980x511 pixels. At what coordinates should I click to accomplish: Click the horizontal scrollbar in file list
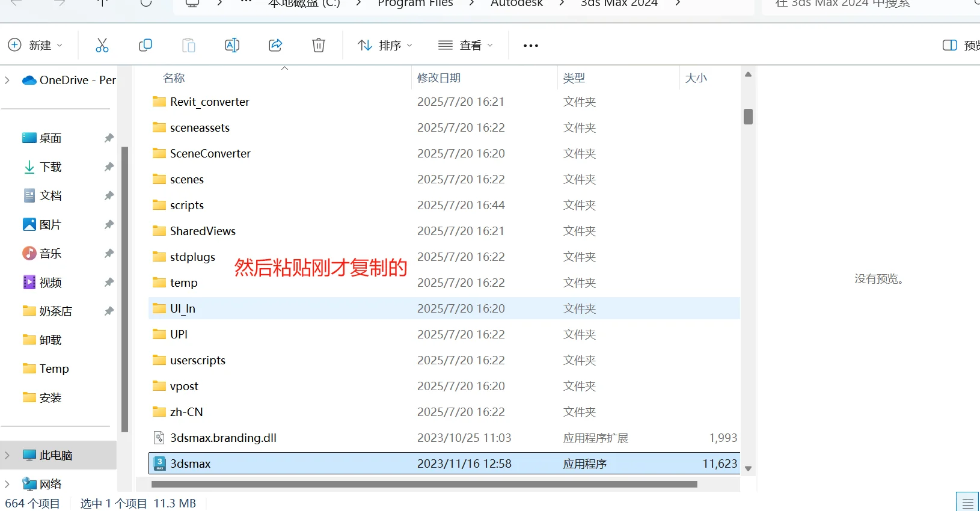tap(424, 484)
